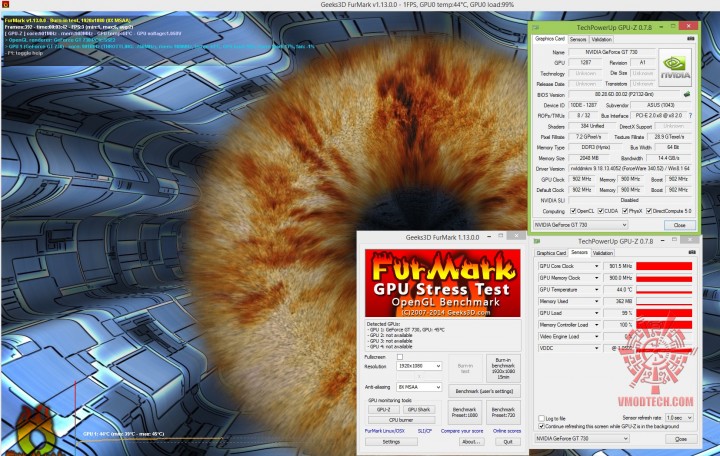Click Close button in Graphics Card GPU-Z window
The height and width of the screenshot is (456, 720).
pyautogui.click(x=680, y=225)
